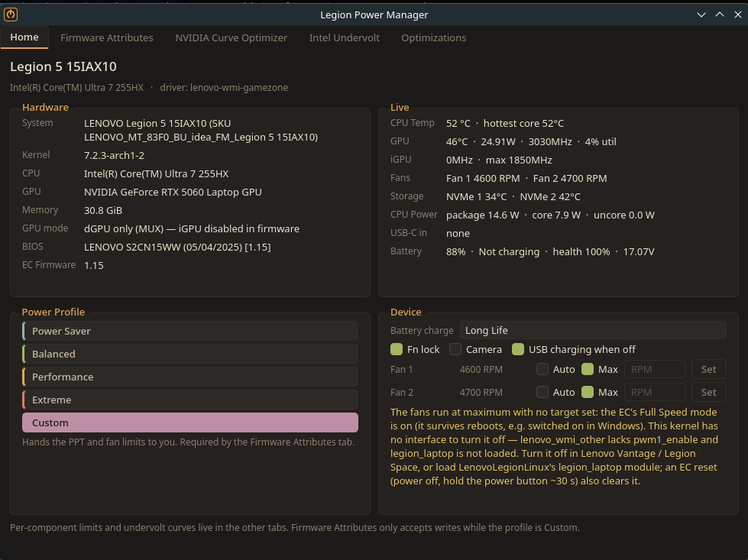Screen dimensions: 748x560
Task: Click the title bar minimize chevron
Action: pos(701,15)
